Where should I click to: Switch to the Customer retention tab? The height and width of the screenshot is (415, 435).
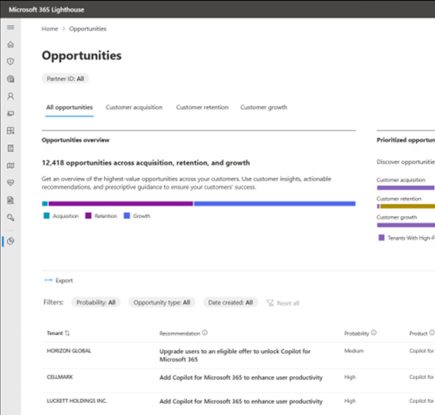click(202, 107)
